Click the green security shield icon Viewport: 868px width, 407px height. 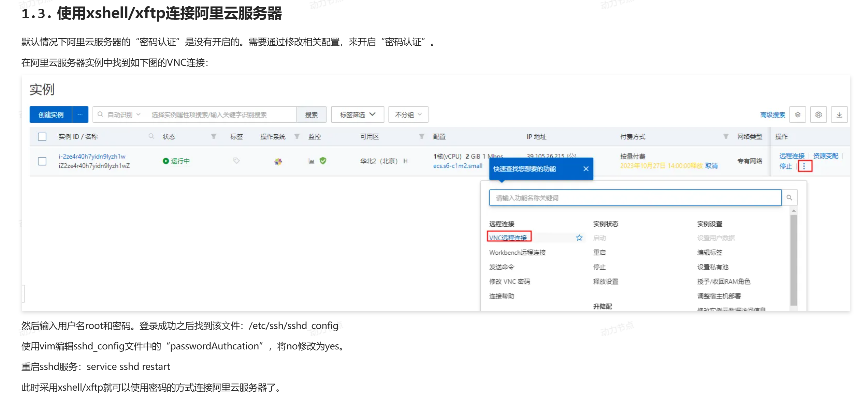coord(323,161)
